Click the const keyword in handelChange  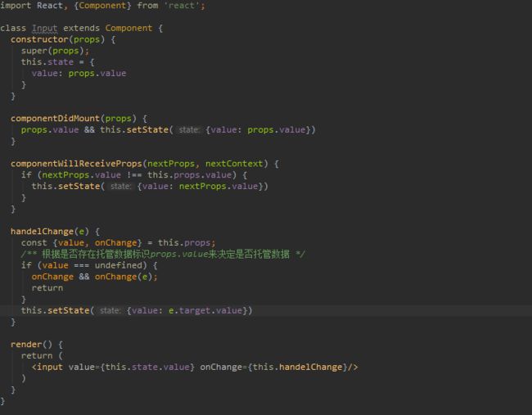click(34, 242)
